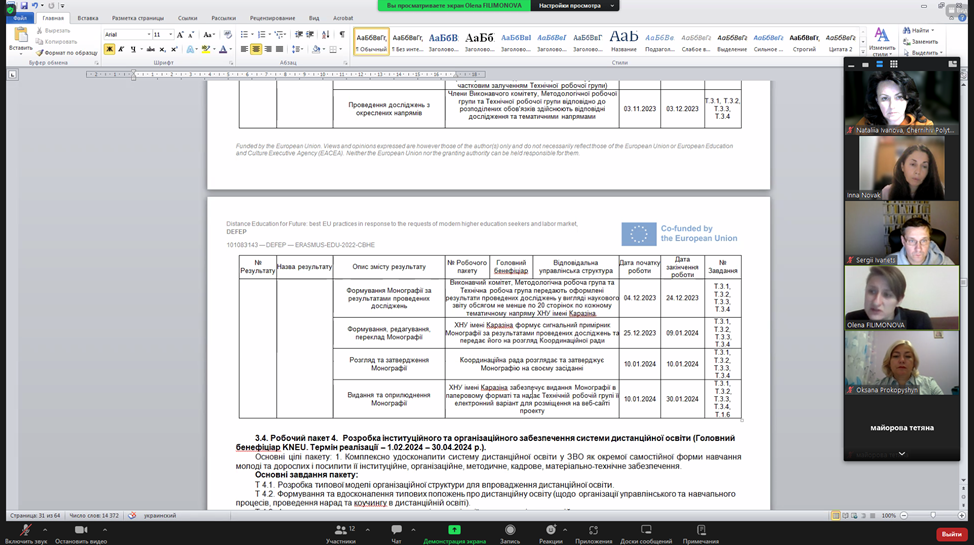Screen dimensions: 974x545
Task: Open the Участники participants panel
Action: coord(340,529)
